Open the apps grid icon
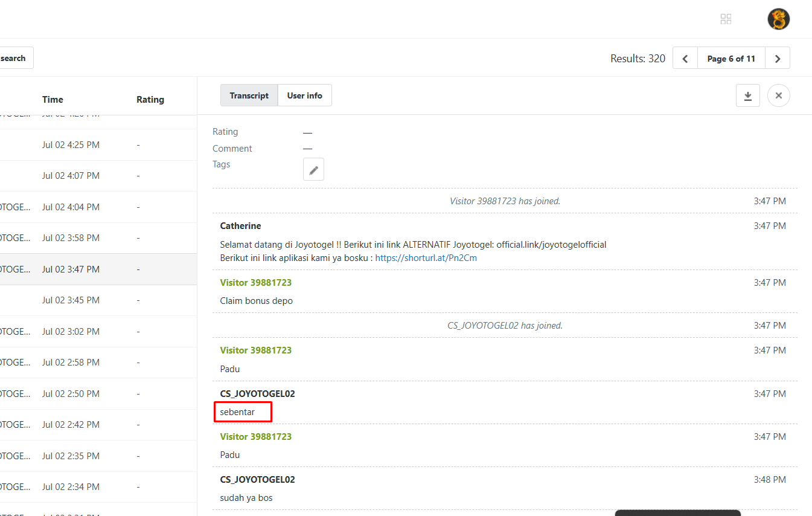The image size is (812, 516). [726, 19]
